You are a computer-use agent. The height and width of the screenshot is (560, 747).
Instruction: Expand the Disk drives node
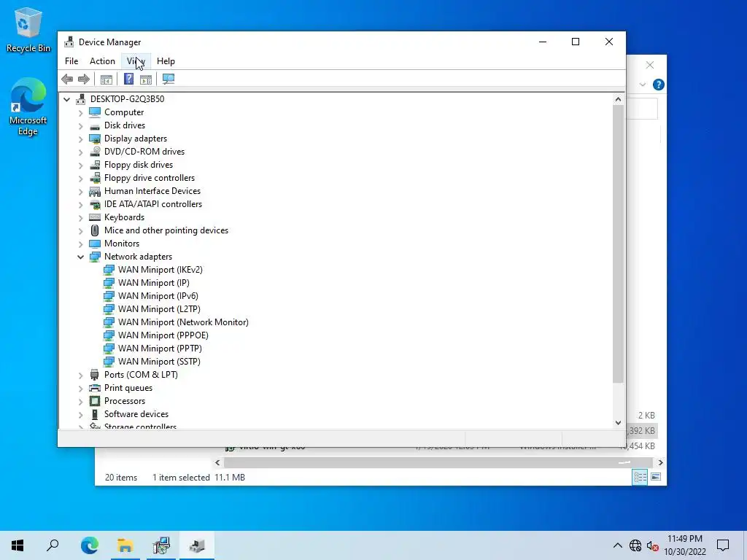[x=80, y=126]
